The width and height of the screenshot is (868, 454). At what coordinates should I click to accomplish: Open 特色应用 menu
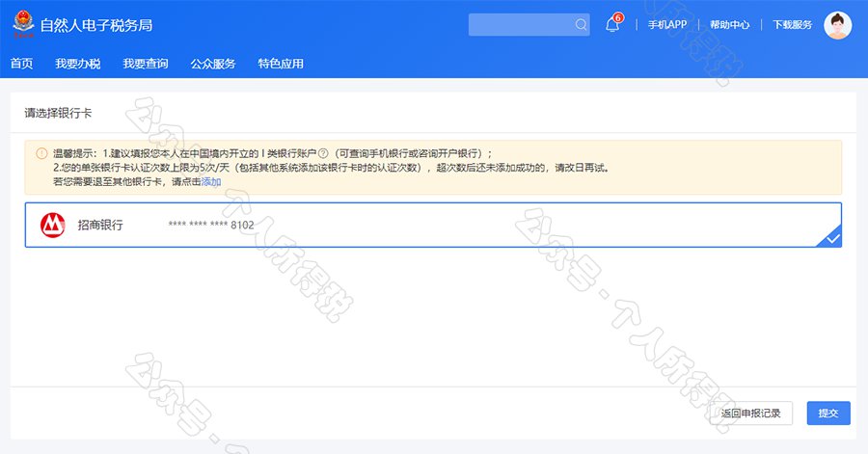coord(281,64)
